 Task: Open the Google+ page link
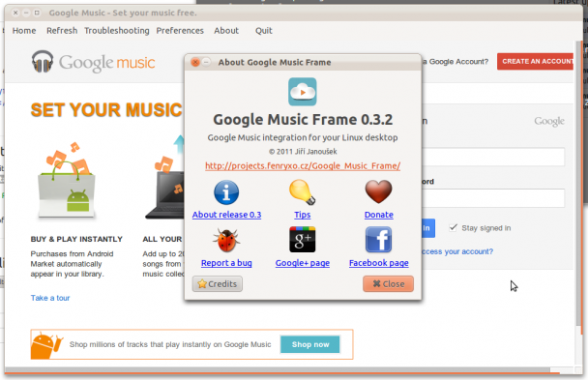303,263
